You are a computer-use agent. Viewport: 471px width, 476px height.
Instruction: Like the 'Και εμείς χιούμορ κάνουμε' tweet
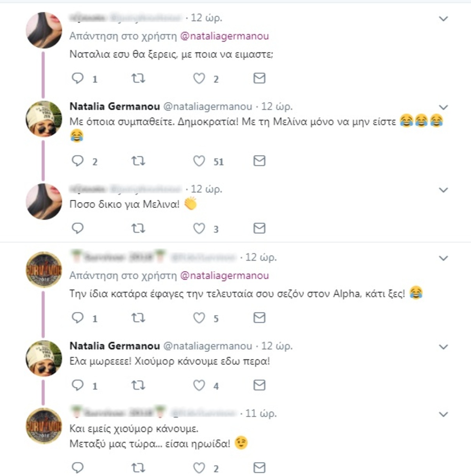pyautogui.click(x=199, y=468)
